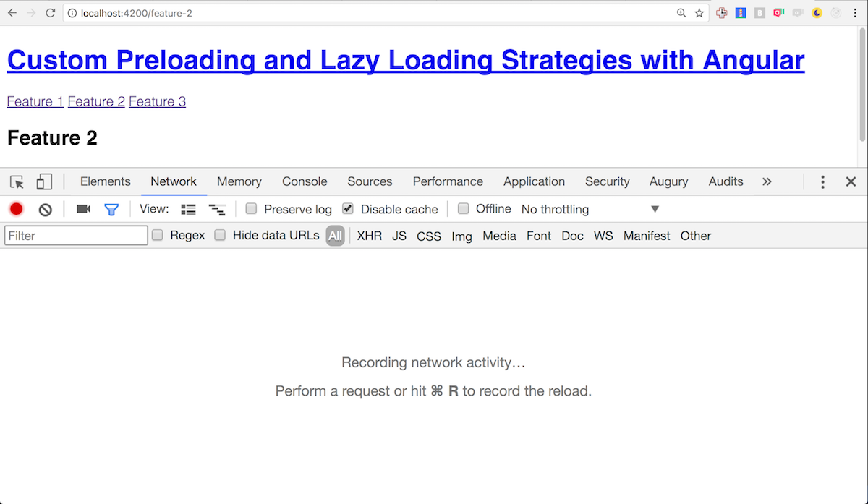Viewport: 868px width, 504px height.
Task: Enable the Preserve log checkbox
Action: 251,209
